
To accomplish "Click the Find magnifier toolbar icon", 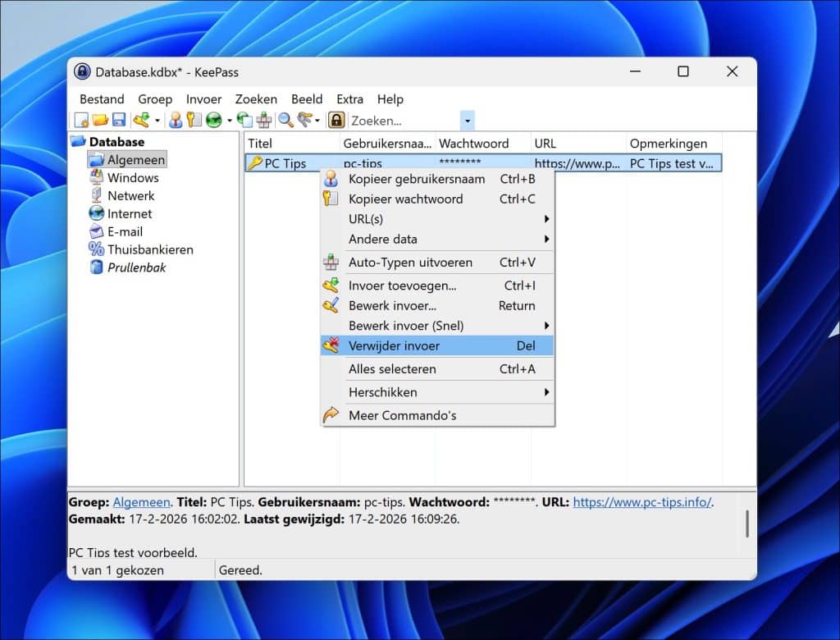I will [x=285, y=121].
